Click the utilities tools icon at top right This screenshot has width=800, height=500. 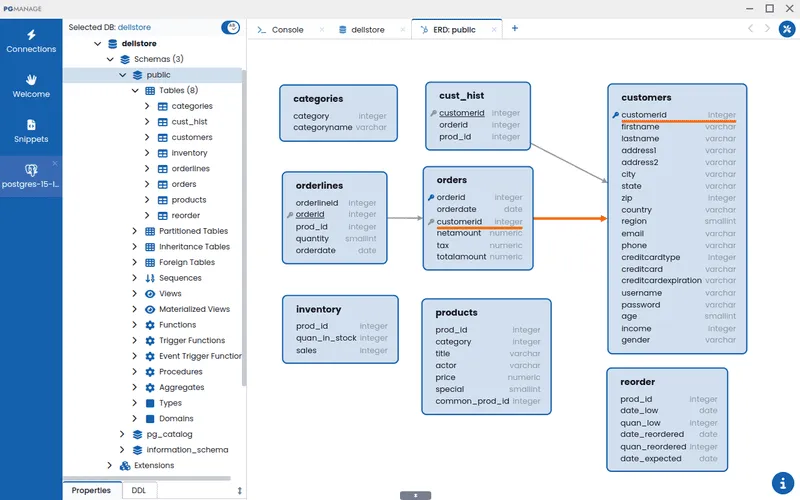click(784, 29)
